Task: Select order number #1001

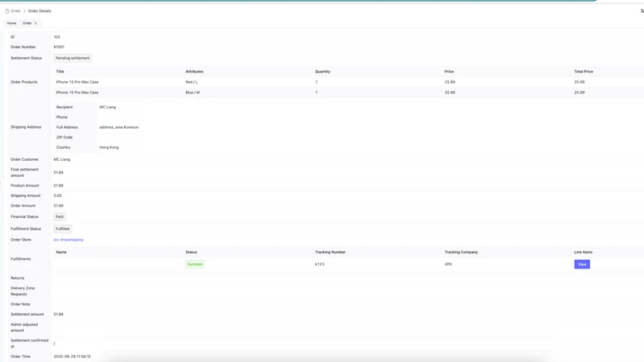Action: 59,47
